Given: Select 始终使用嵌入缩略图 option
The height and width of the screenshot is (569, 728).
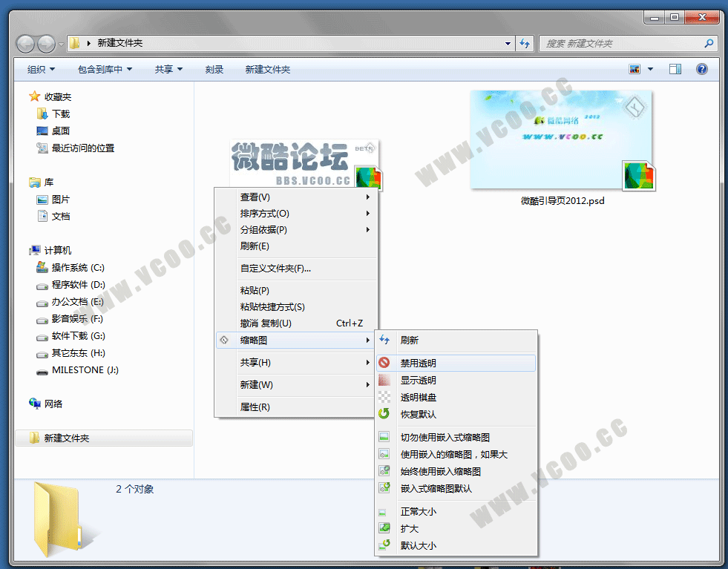Looking at the screenshot, I should click(x=440, y=471).
